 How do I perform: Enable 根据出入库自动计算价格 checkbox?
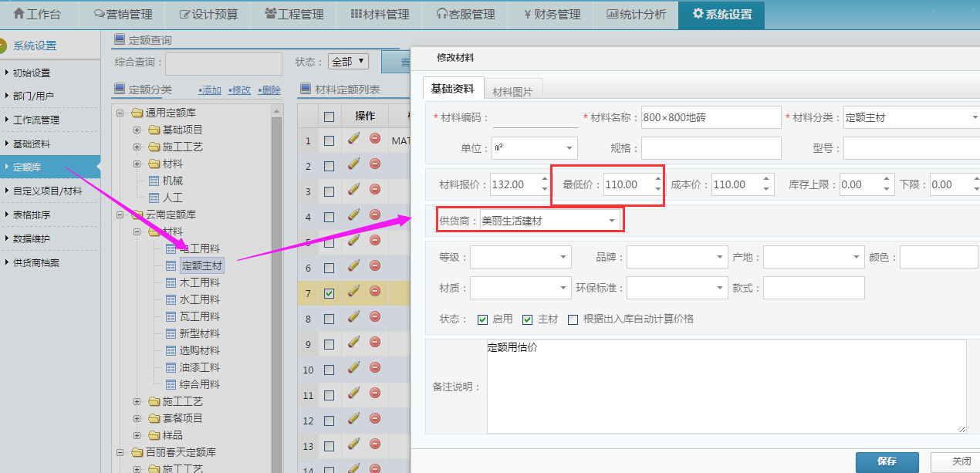[x=573, y=319]
